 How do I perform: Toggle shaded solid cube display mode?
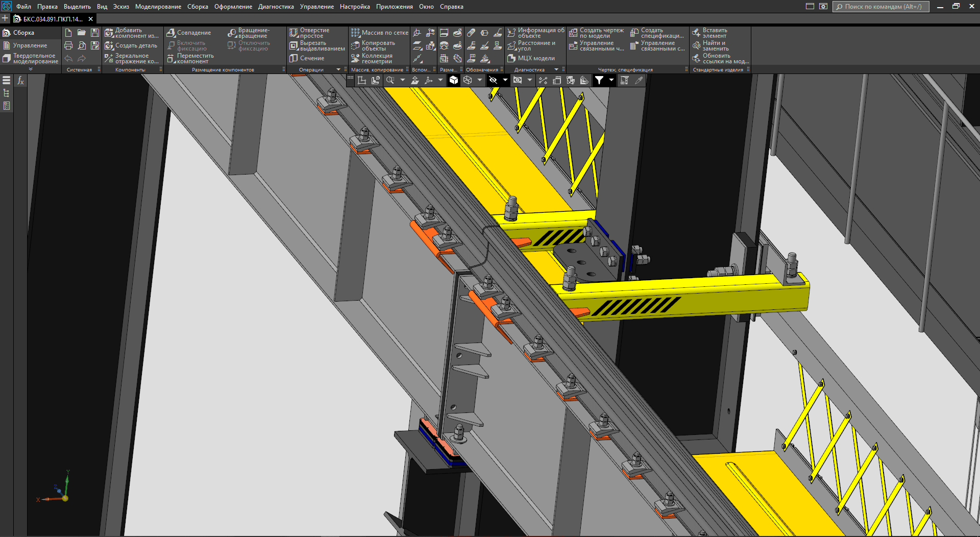click(x=454, y=80)
